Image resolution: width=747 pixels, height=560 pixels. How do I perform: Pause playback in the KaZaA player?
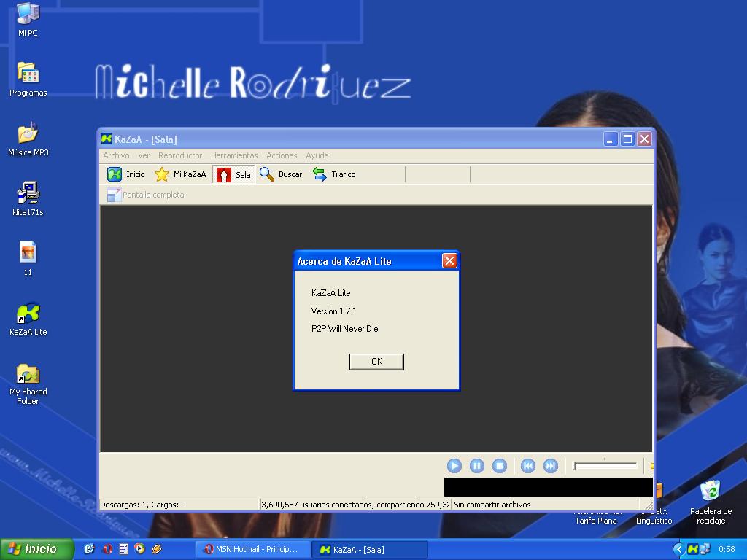pos(477,466)
